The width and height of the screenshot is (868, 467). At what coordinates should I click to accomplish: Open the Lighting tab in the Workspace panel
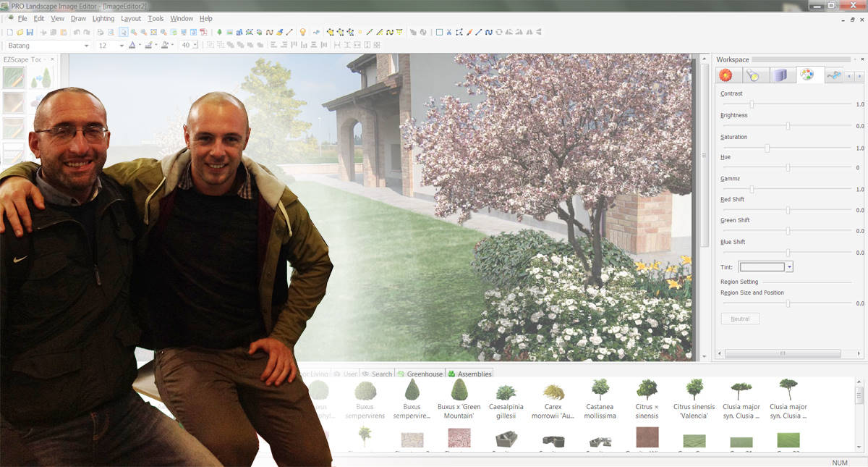tap(754, 75)
